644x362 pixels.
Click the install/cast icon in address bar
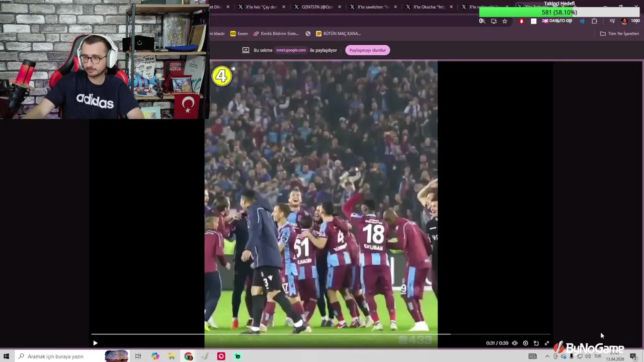click(494, 21)
